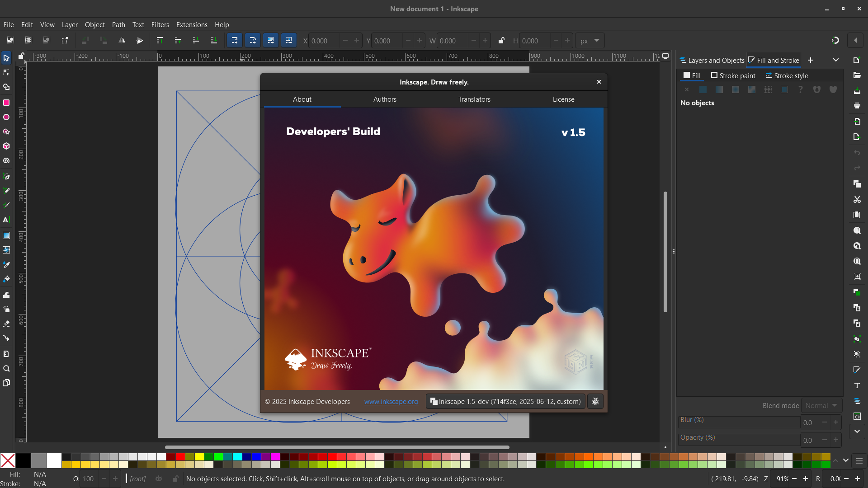The height and width of the screenshot is (488, 868).
Task: Open the px units dropdown
Action: coord(590,41)
